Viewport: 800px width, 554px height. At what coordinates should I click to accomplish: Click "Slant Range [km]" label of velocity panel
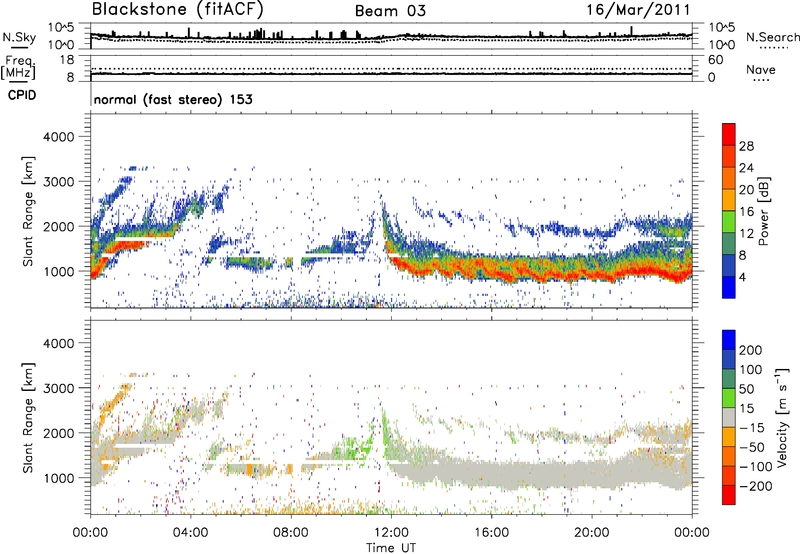(28, 417)
